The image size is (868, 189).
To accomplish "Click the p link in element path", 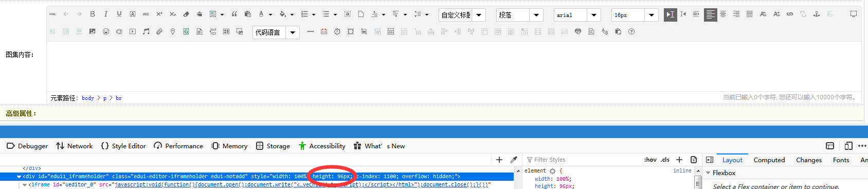I will 105,98.
